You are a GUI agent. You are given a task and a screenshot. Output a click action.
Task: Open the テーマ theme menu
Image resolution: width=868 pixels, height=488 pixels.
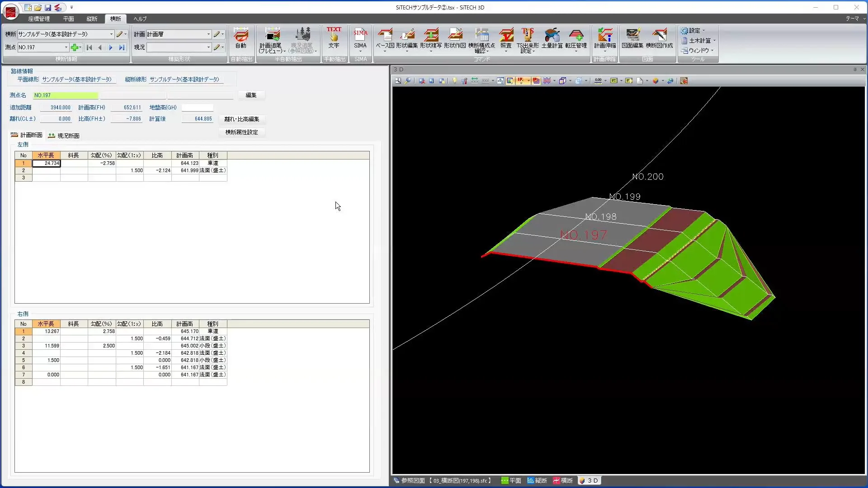pos(855,19)
